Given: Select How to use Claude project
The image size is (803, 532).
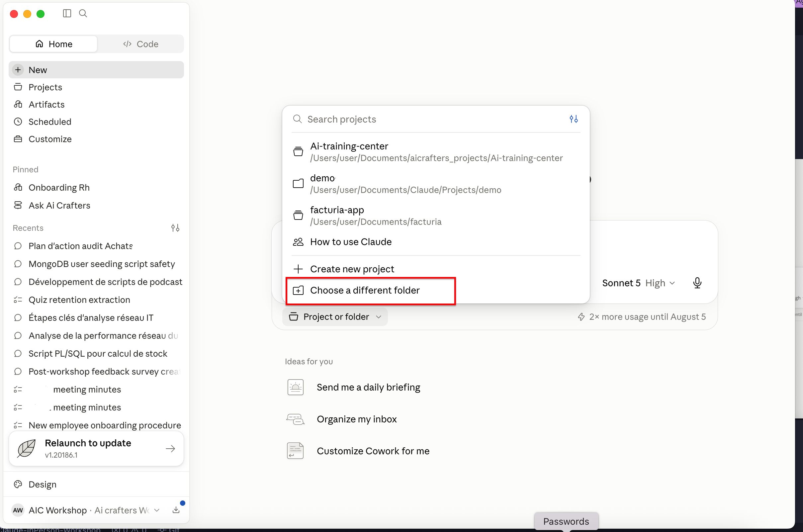Looking at the screenshot, I should click(x=436, y=242).
